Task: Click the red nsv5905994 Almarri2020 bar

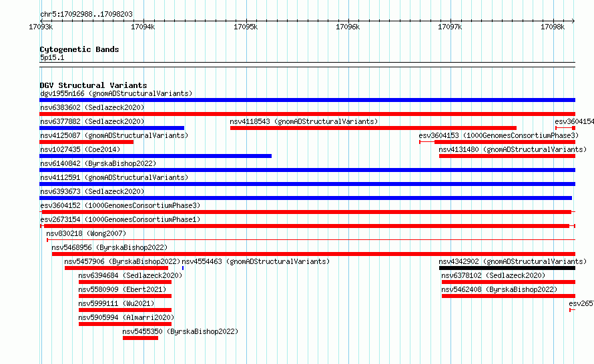Action: (x=125, y=324)
